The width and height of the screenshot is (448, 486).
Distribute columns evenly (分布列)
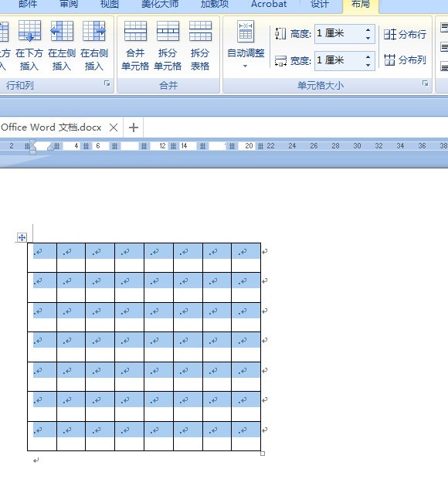click(405, 59)
